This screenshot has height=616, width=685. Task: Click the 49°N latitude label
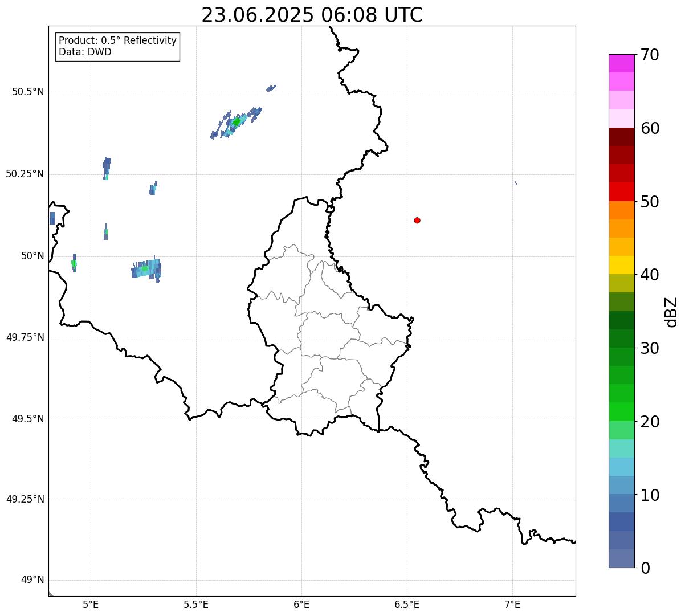coord(32,580)
